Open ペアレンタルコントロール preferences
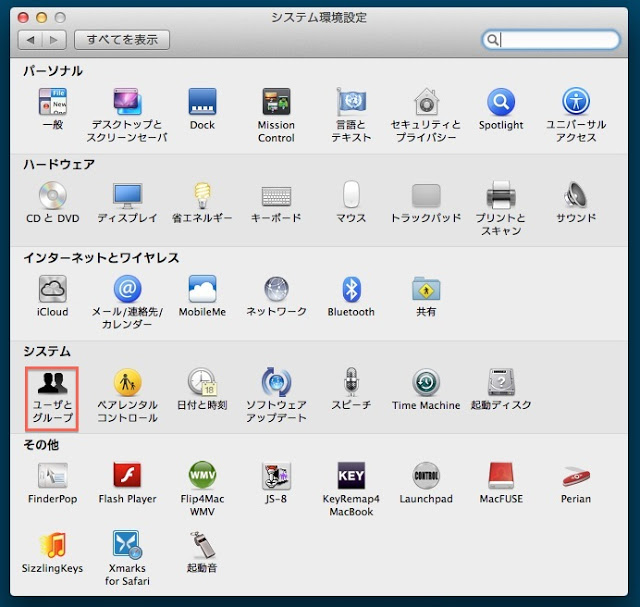This screenshot has height=607, width=640. [127, 396]
